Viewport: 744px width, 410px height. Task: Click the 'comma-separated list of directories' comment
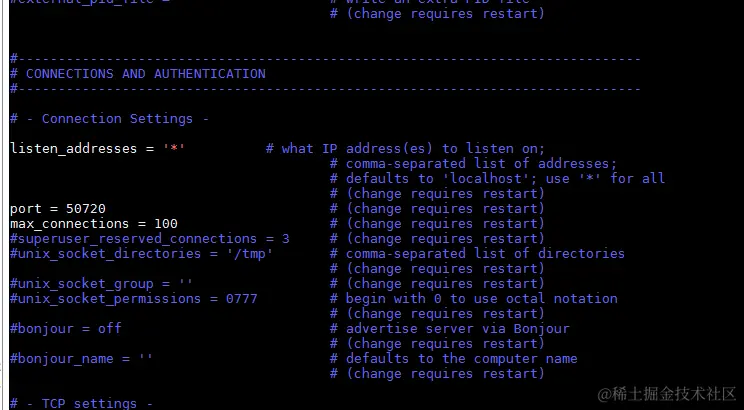pos(484,254)
